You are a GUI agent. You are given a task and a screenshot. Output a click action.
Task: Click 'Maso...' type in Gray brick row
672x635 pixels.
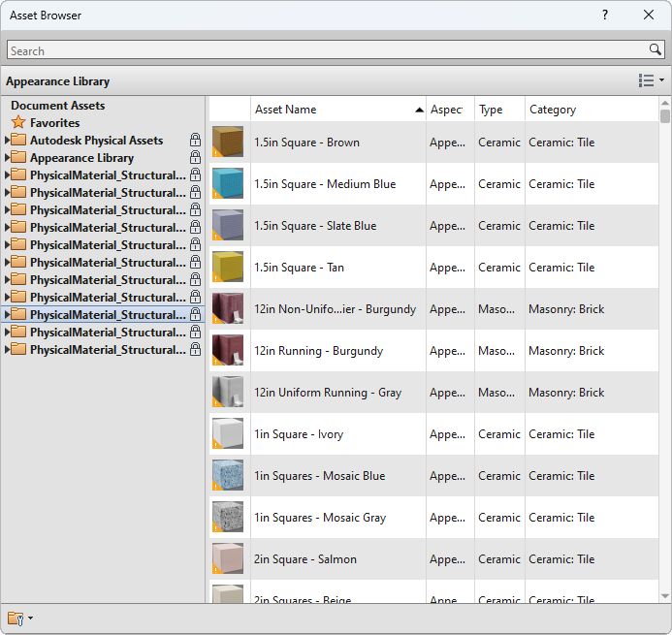coord(496,392)
